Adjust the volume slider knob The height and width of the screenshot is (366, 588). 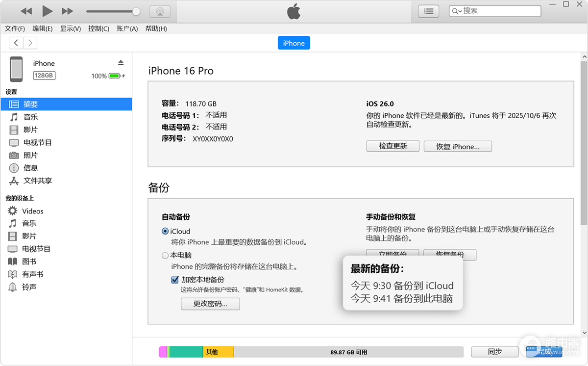pos(136,11)
